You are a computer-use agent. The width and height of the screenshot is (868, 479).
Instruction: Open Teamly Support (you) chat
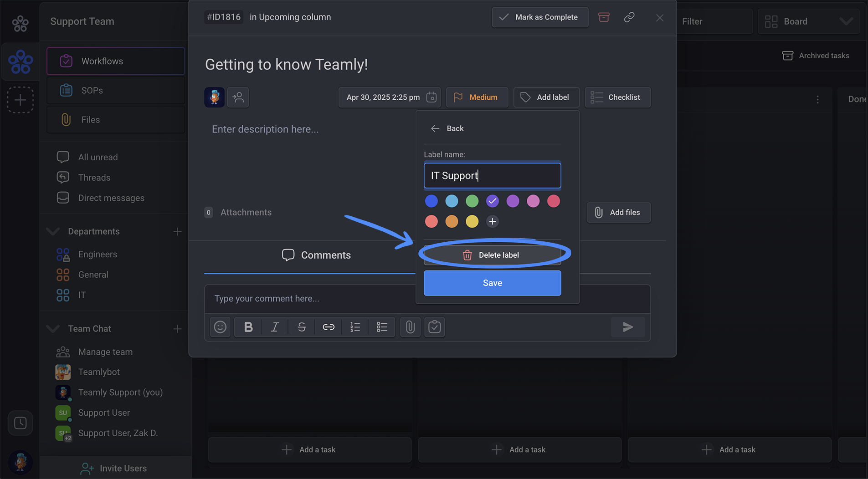(x=120, y=392)
